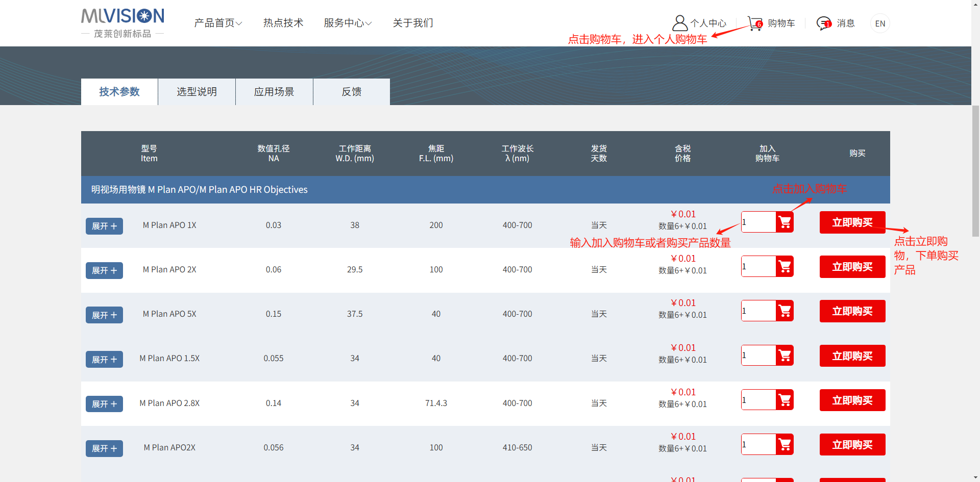The image size is (980, 482).
Task: Buy M Plan APO 5X with 立即购买
Action: point(852,311)
